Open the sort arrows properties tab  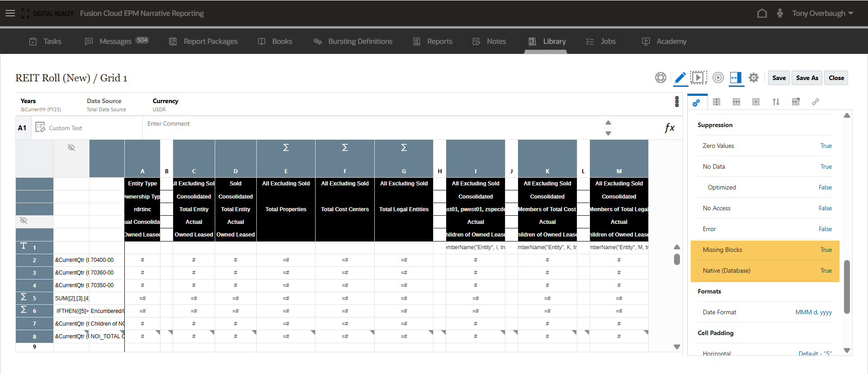pos(776,102)
